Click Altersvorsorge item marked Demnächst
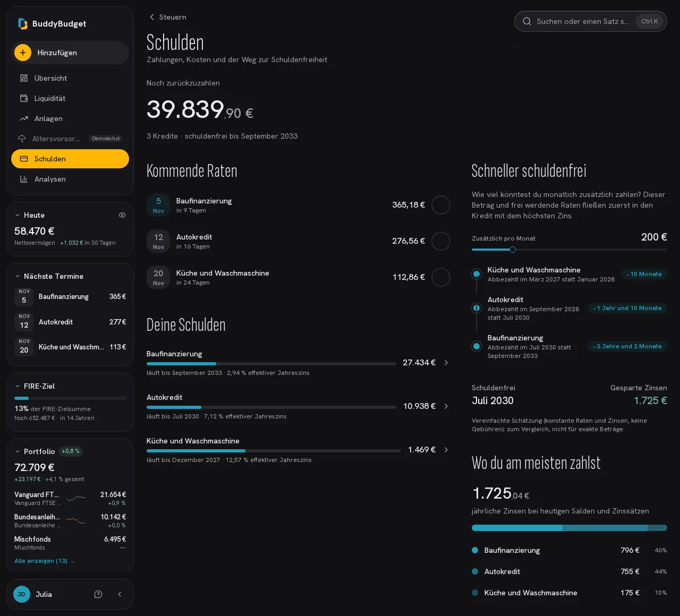 (70, 139)
